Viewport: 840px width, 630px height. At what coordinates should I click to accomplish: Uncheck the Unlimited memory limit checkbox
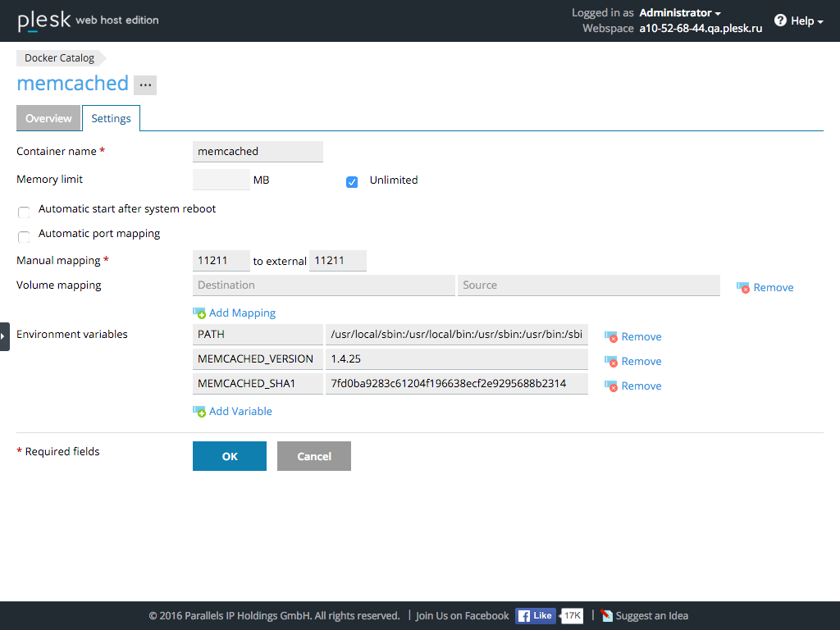coord(352,182)
